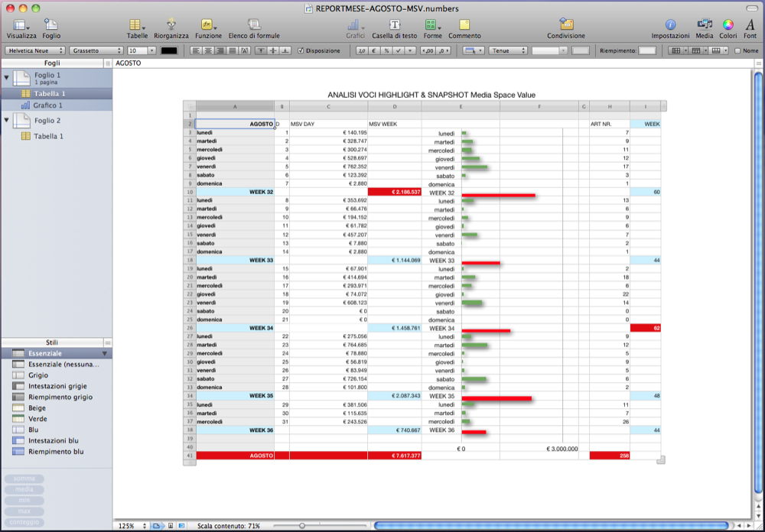The image size is (765, 532).
Task: Collapse the Foglio 2 sheet tree
Action: tap(7, 121)
